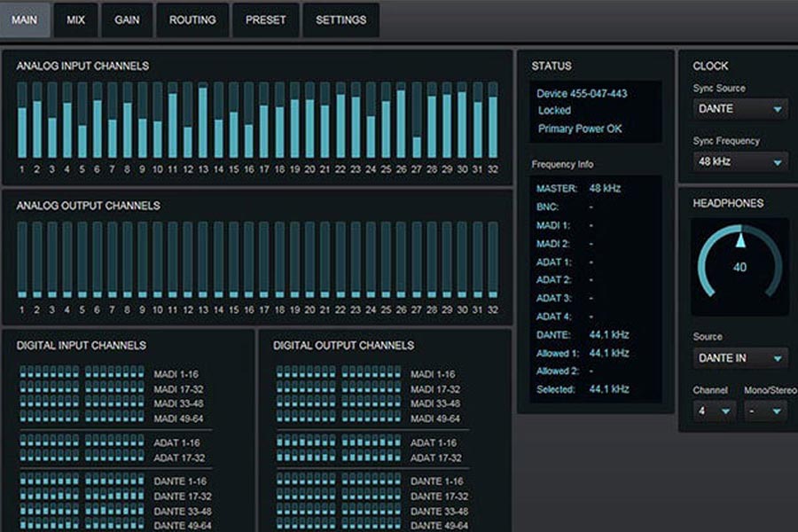Select analog output channel 16 meter
Screen dimensions: 798x532
pyautogui.click(x=248, y=259)
